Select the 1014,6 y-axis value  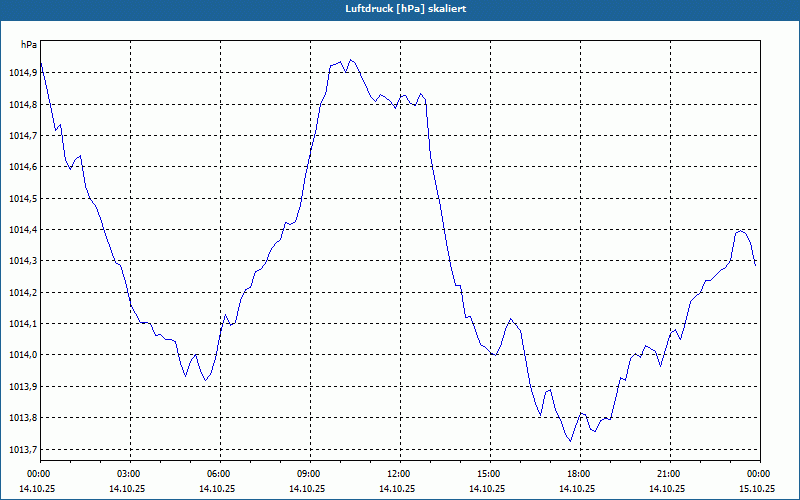click(23, 167)
